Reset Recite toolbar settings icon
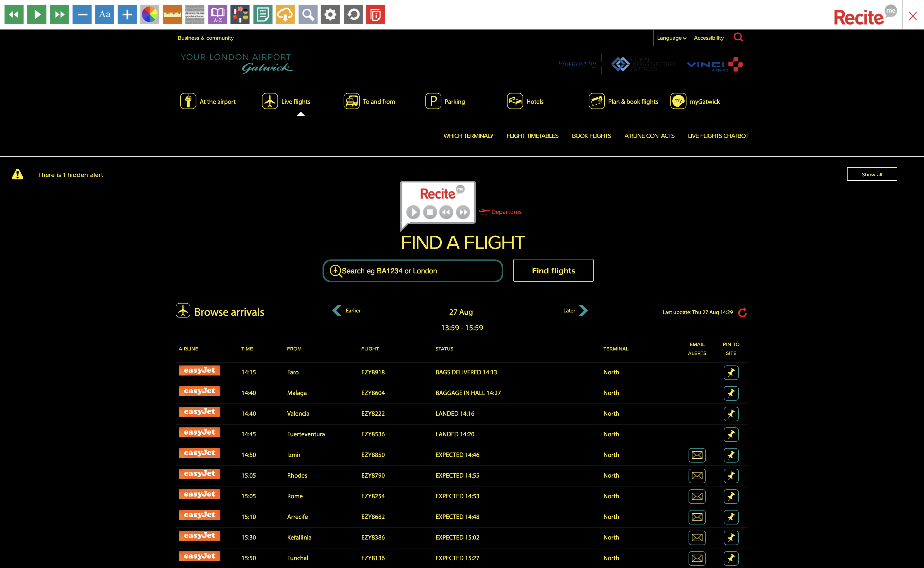Viewport: 924px width, 568px height. pyautogui.click(x=353, y=15)
